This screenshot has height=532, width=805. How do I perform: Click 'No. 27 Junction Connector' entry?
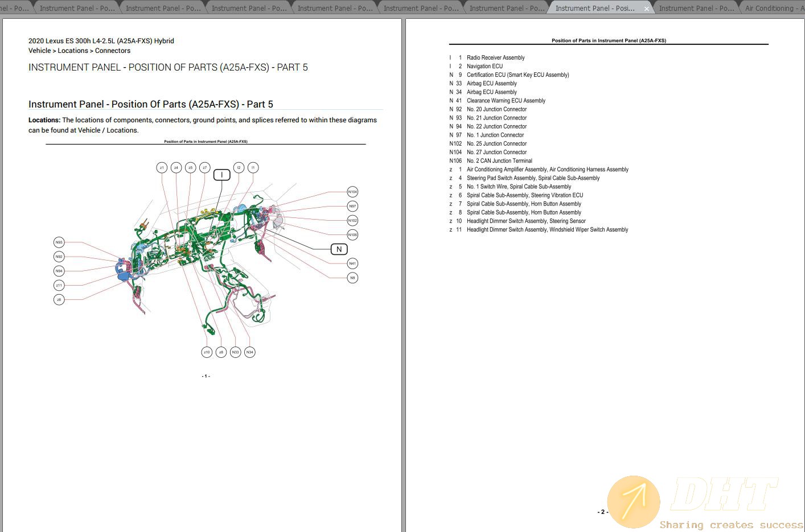(x=496, y=152)
